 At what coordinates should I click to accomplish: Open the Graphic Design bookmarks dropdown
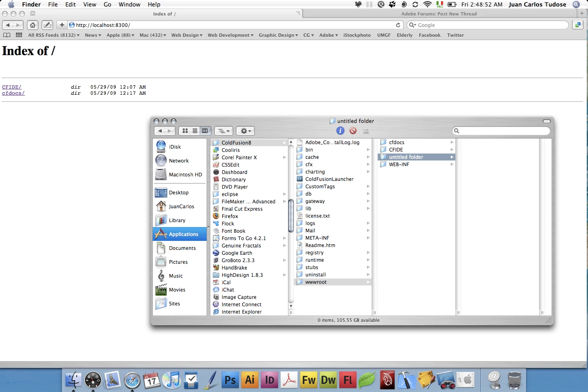coord(278,35)
